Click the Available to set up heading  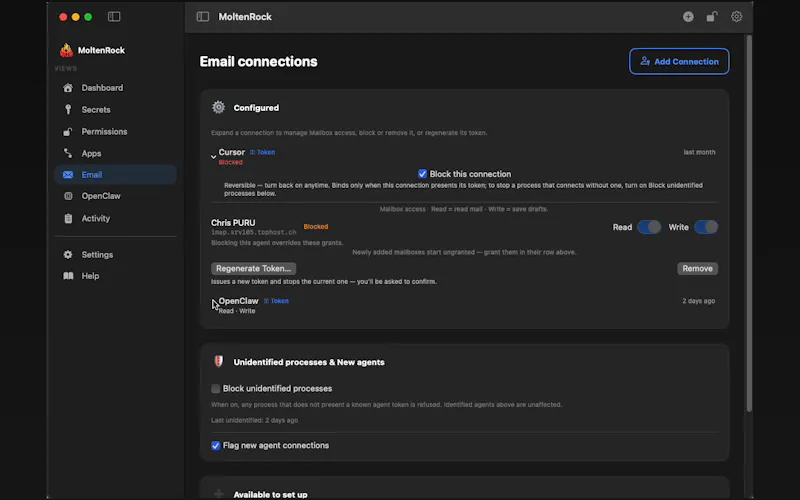270,494
